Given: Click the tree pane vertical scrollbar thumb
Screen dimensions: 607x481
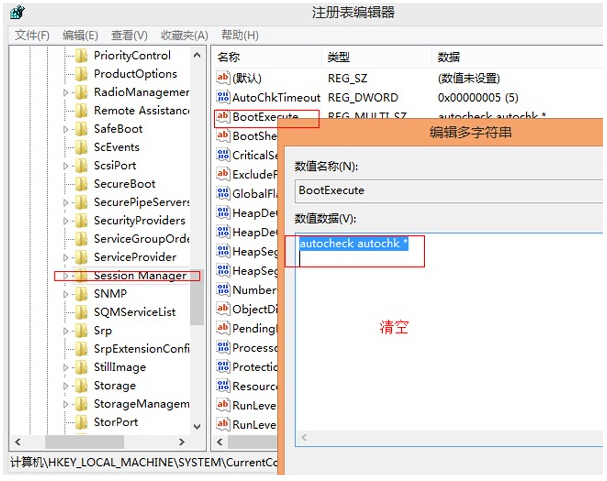Looking at the screenshot, I should 197,297.
